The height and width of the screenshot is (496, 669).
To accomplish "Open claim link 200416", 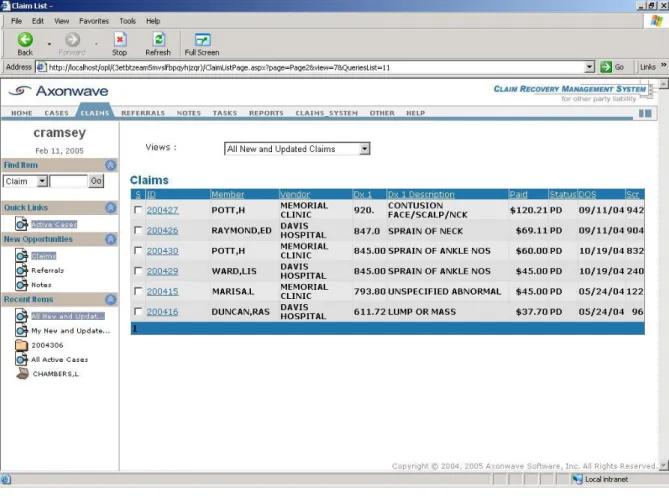I will [x=163, y=312].
